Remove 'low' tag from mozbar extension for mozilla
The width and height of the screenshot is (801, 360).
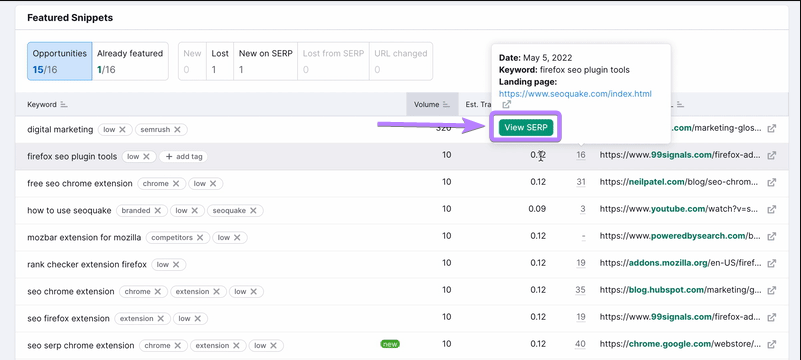click(237, 237)
